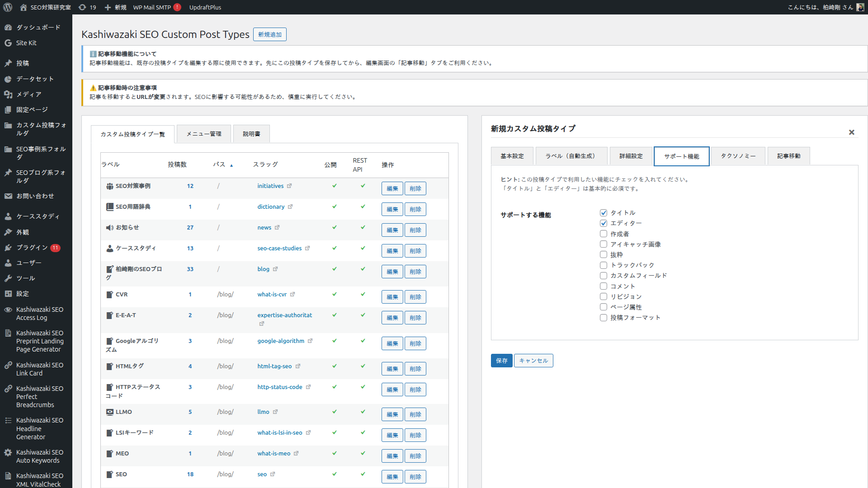Click the external link icon beside dictionary slug
868x488 pixels.
pyautogui.click(x=290, y=206)
